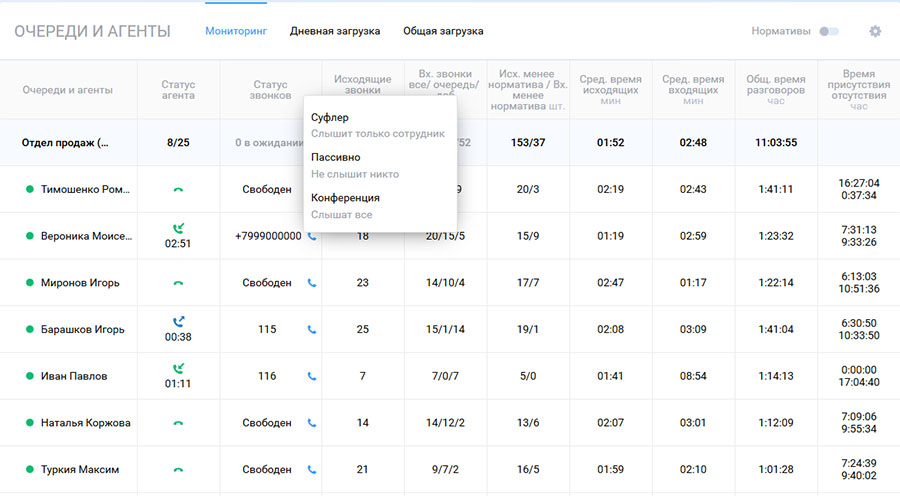The height and width of the screenshot is (496, 900).
Task: Click idle handset icon for Тимошенко Ром...
Action: (179, 189)
